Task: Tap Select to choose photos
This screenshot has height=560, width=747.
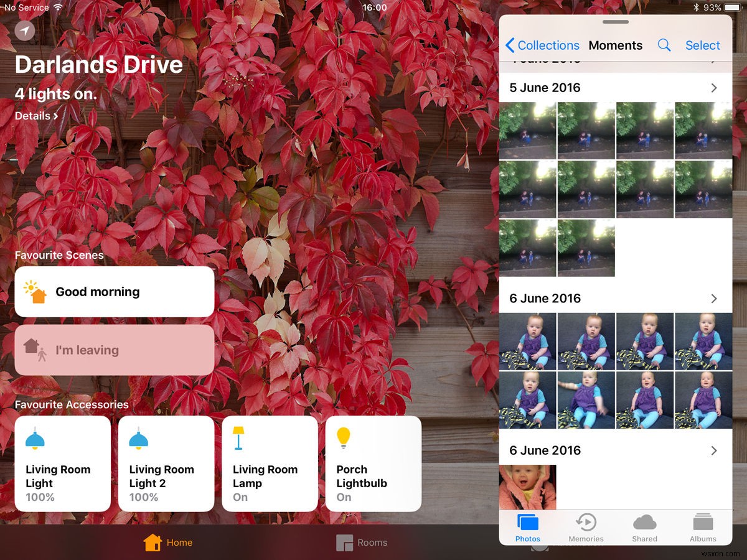Action: 702,45
